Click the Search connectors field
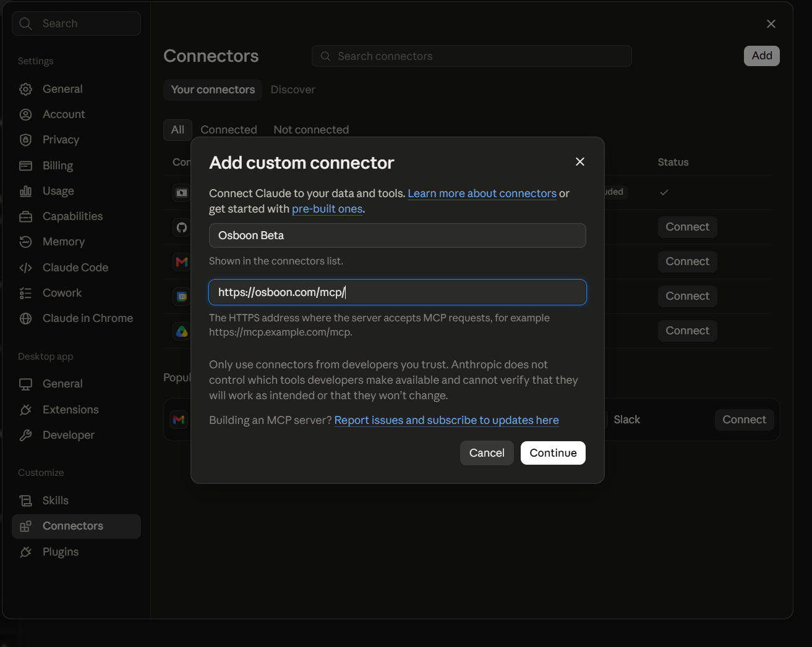812x647 pixels. click(x=472, y=56)
